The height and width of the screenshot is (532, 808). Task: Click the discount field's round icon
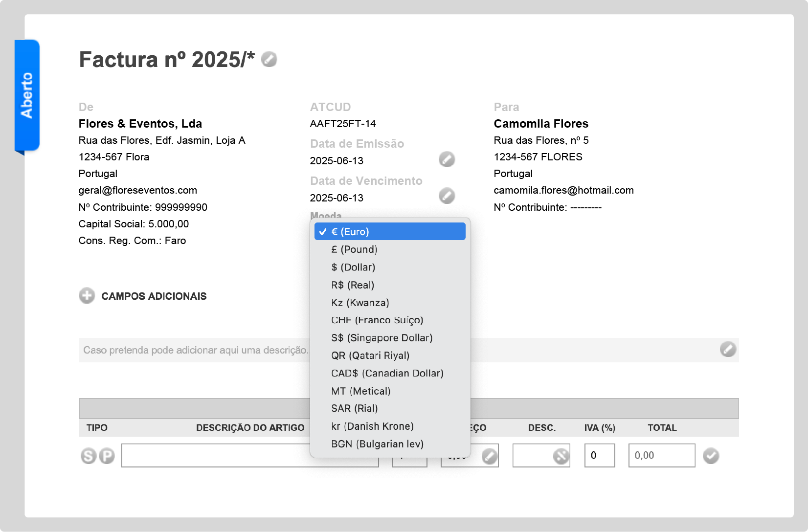[x=561, y=456]
